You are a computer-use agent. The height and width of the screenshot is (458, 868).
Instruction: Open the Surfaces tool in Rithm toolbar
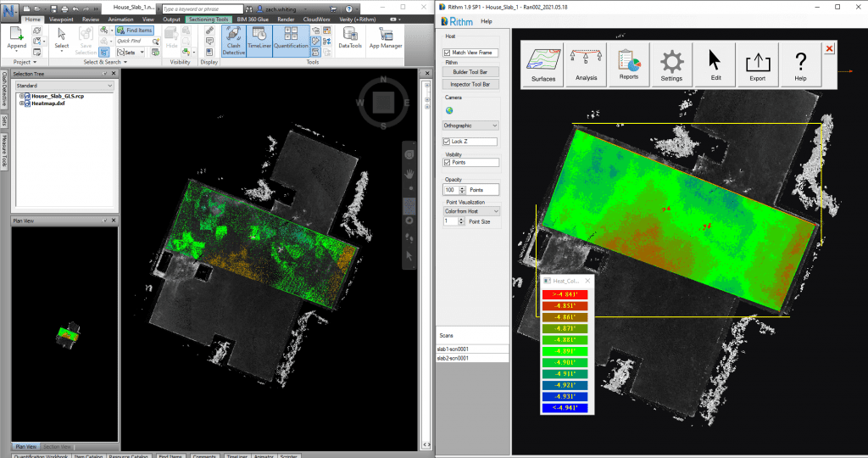(543, 64)
